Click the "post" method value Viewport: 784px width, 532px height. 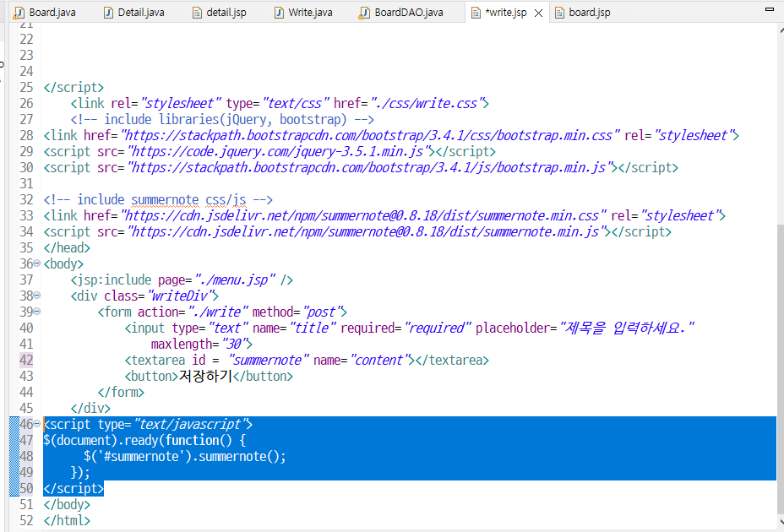[x=322, y=312]
